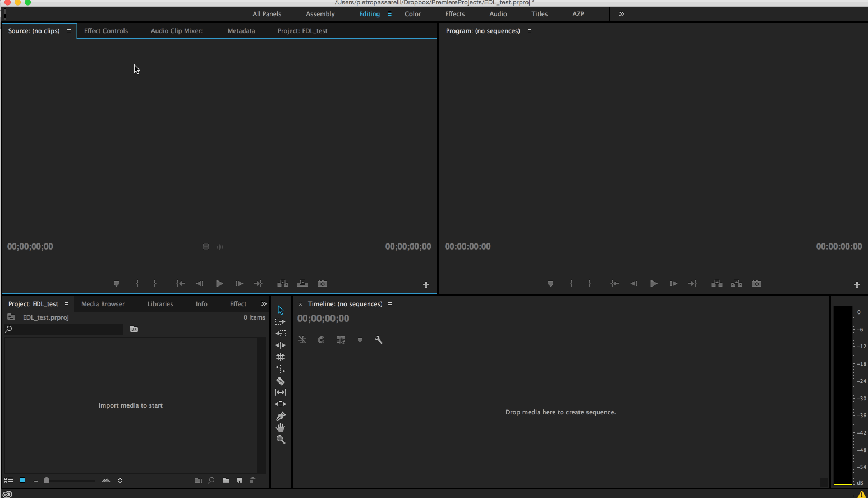868x498 pixels.
Task: Switch to the Effect Controls tab
Action: (106, 31)
